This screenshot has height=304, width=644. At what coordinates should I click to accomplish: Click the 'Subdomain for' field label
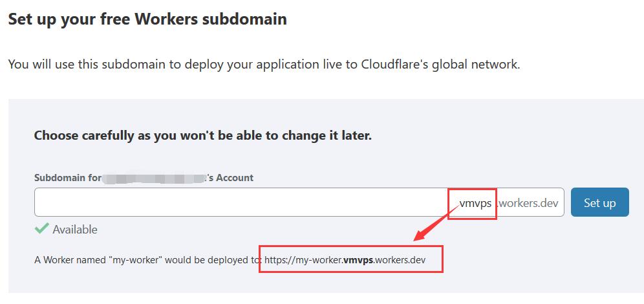(x=68, y=178)
